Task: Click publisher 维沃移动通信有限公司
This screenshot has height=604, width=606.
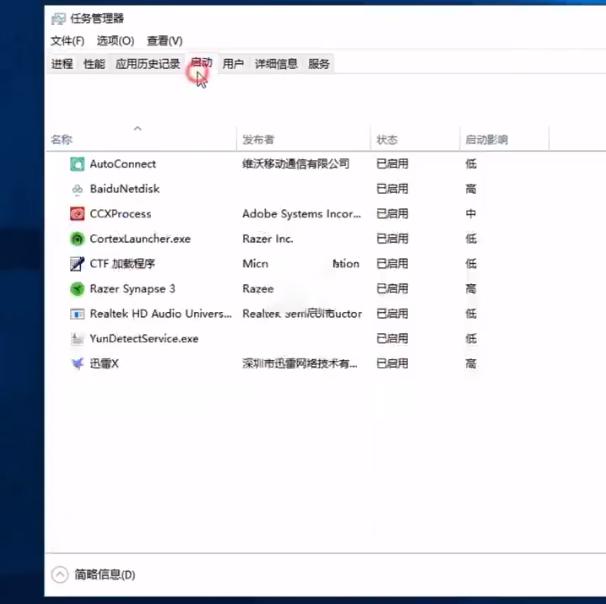Action: pyautogui.click(x=296, y=164)
